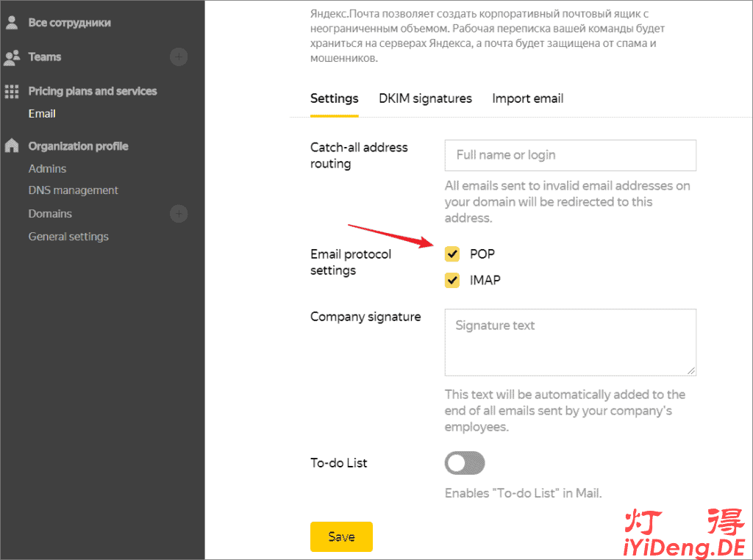Select the Settings tab

click(x=334, y=98)
